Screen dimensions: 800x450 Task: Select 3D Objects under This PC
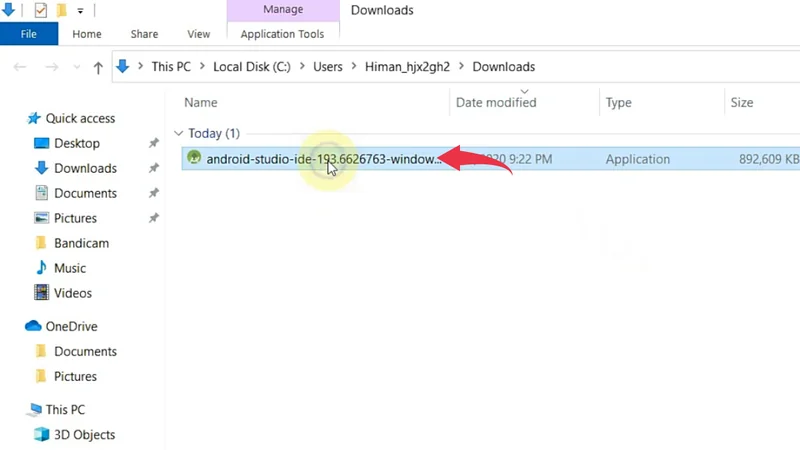click(84, 435)
